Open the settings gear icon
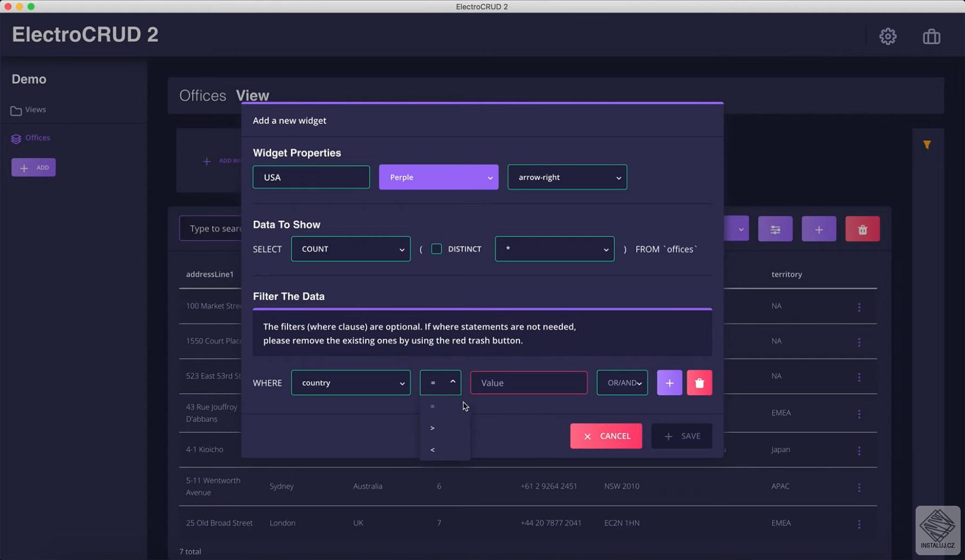Viewport: 965px width, 560px height. tap(888, 36)
